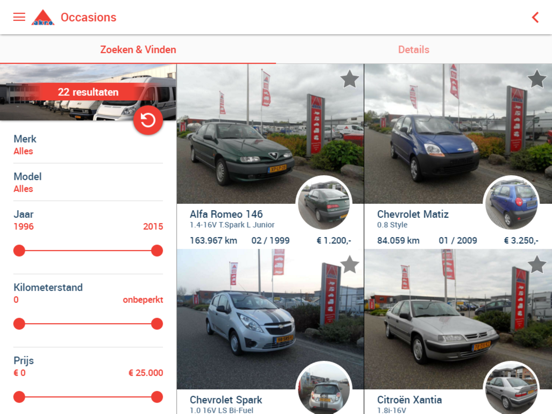Viewport: 552px width, 414px height.
Task: Star the Chevrolet Spark listing
Action: tap(350, 264)
